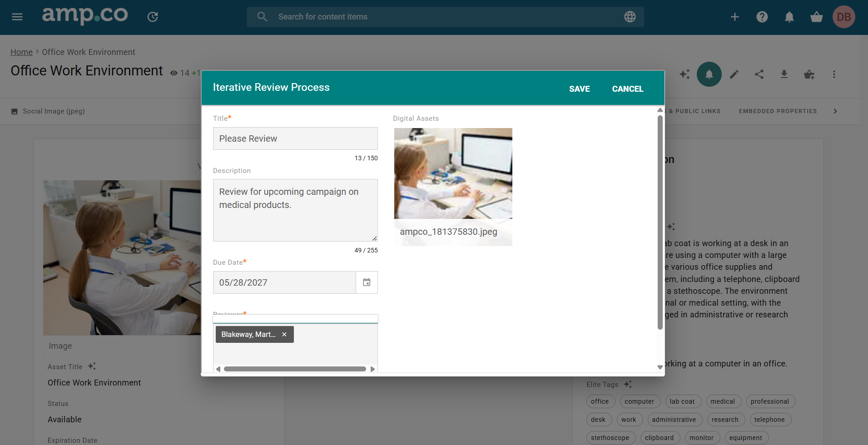Click the 'Available' status value
Screen dimensions: 868x445
click(64, 420)
